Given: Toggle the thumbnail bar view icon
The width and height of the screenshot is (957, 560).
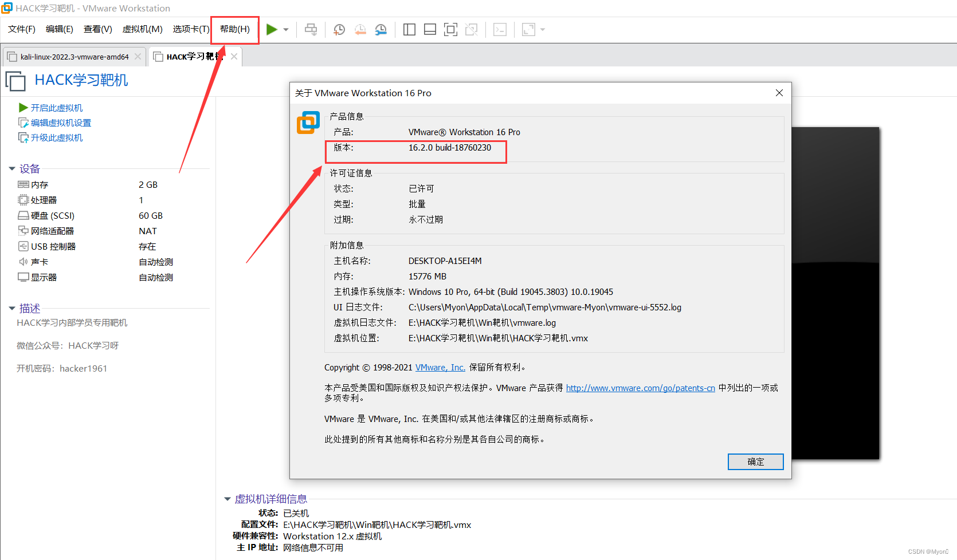Looking at the screenshot, I should pyautogui.click(x=430, y=29).
